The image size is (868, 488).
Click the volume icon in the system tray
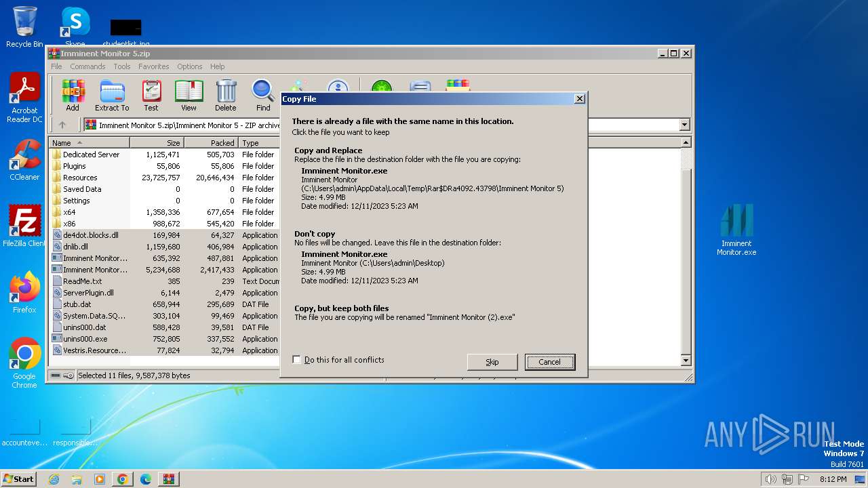click(x=770, y=479)
